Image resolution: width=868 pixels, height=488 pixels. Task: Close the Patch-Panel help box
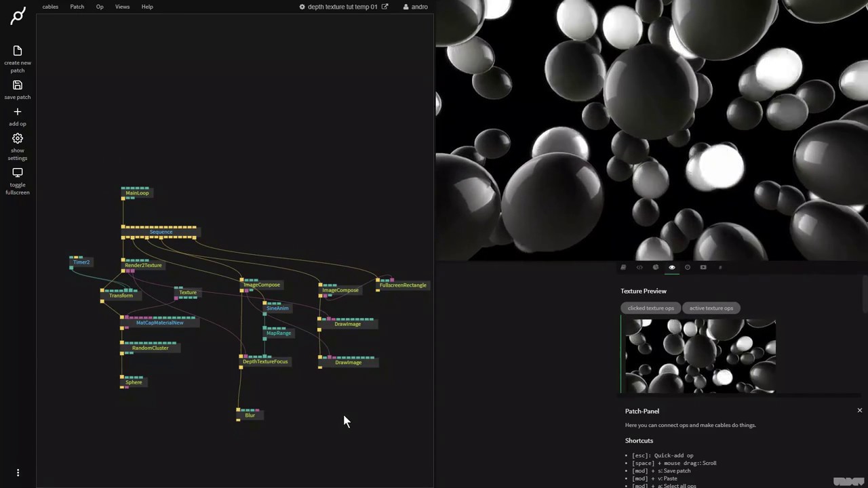tap(859, 410)
